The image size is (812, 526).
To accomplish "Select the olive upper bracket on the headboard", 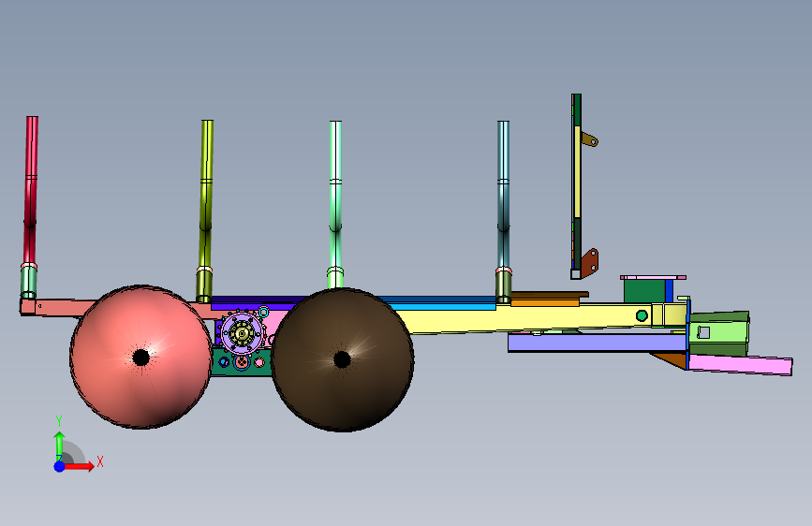I will click(590, 139).
